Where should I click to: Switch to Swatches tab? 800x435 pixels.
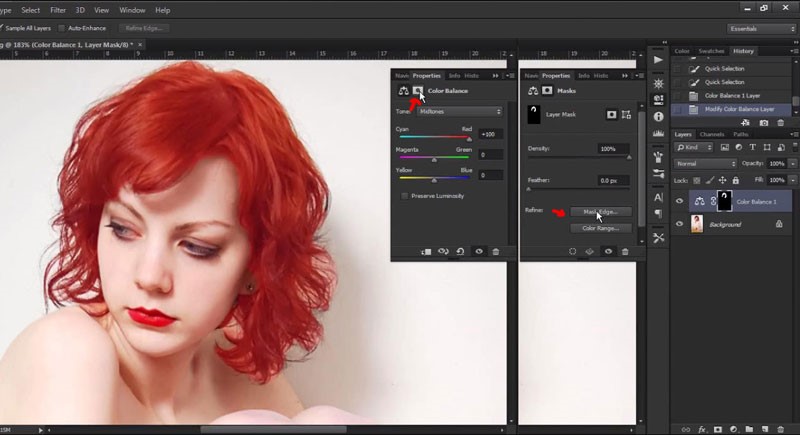pyautogui.click(x=711, y=51)
